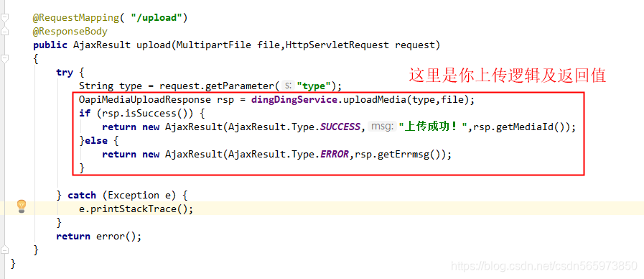644x279 pixels.
Task: Click the "上传成功！" string literal
Action: (x=434, y=127)
